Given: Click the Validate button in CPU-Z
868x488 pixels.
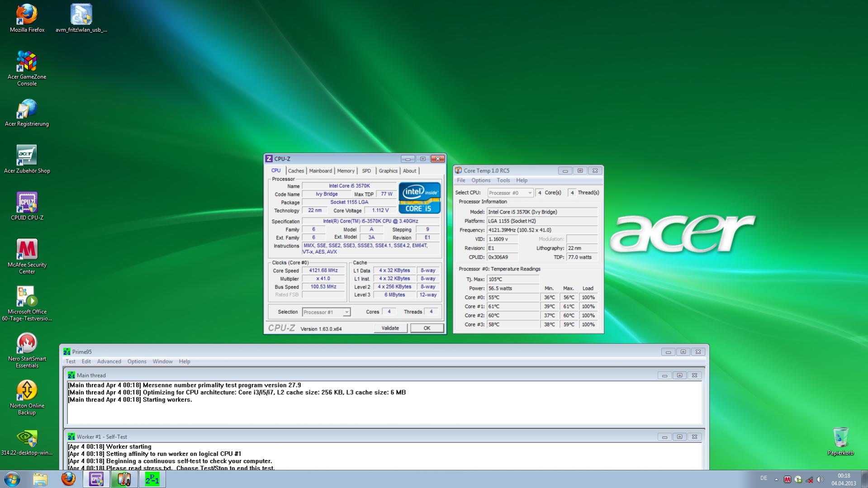Looking at the screenshot, I should coord(390,328).
